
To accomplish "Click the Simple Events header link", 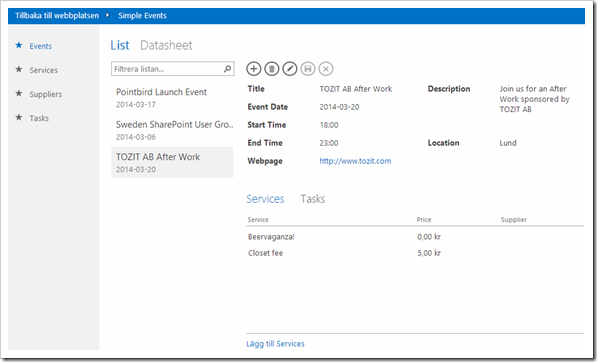I will point(142,16).
